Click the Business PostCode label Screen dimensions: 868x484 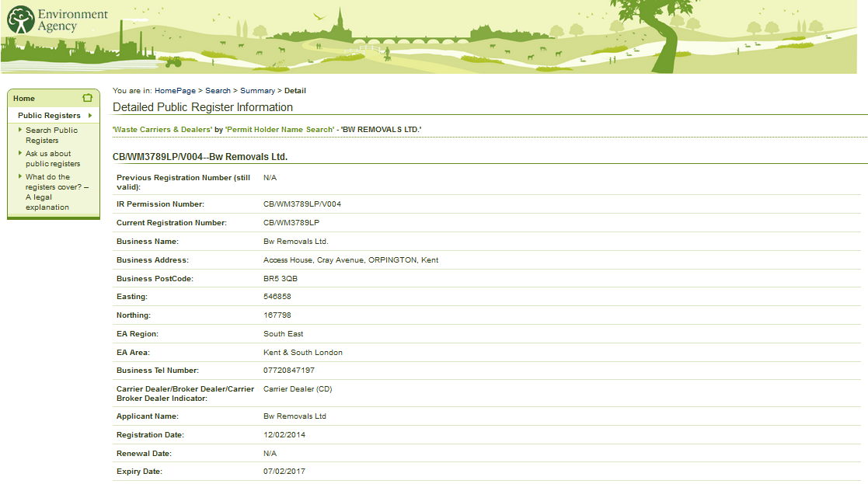[155, 279]
